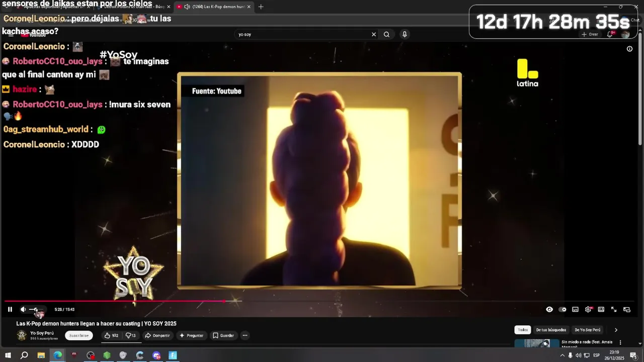Open the Windows notification center icon
The image size is (644, 362).
point(633,355)
